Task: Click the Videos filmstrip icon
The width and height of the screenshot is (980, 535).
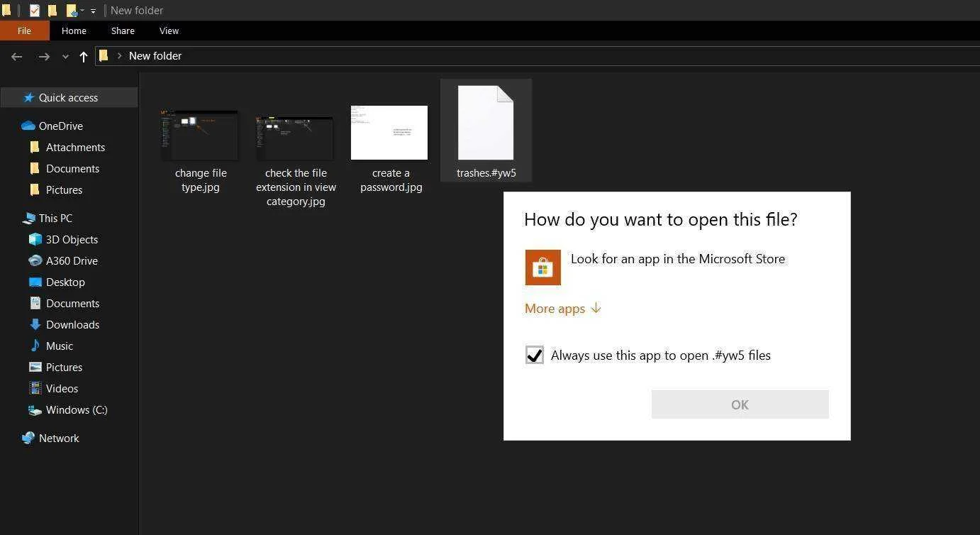Action: (35, 388)
